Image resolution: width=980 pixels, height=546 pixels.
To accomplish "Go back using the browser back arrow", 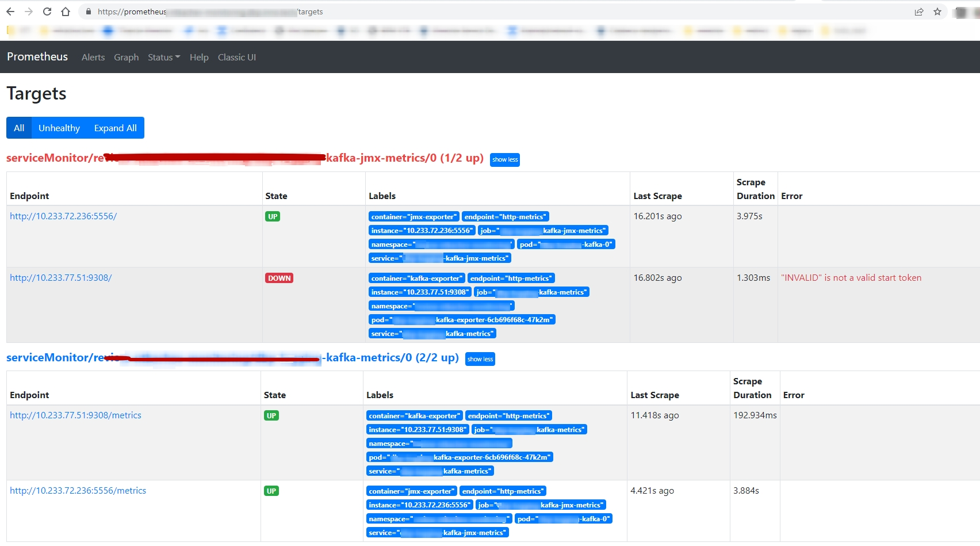I will point(10,12).
